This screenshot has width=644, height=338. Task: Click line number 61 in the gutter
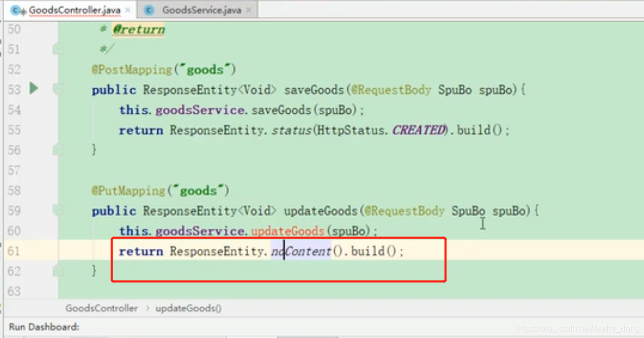pos(14,251)
